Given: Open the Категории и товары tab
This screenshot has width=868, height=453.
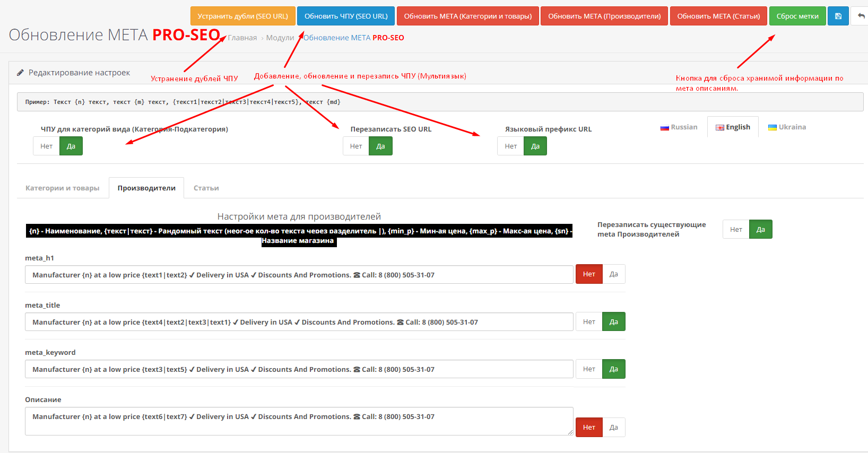Looking at the screenshot, I should click(x=63, y=188).
